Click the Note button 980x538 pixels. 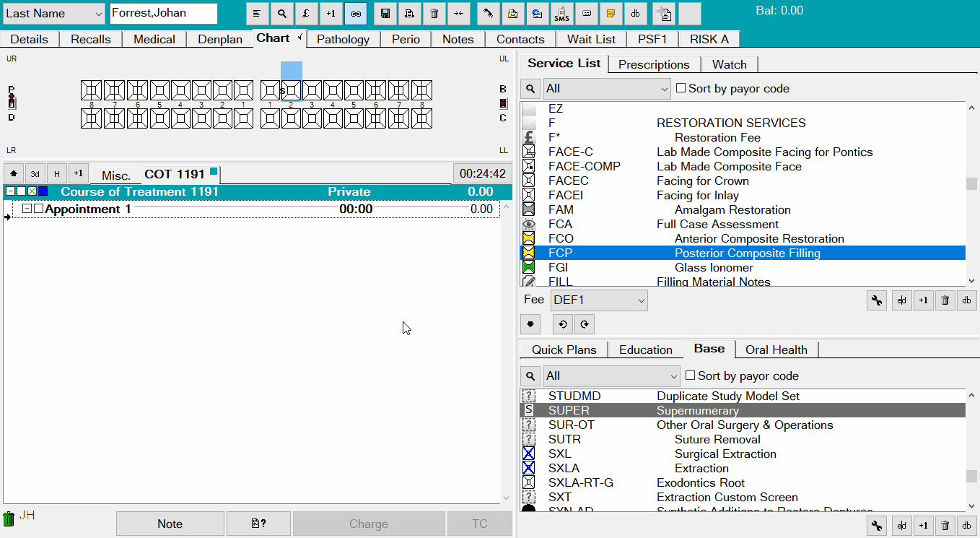[x=170, y=524]
